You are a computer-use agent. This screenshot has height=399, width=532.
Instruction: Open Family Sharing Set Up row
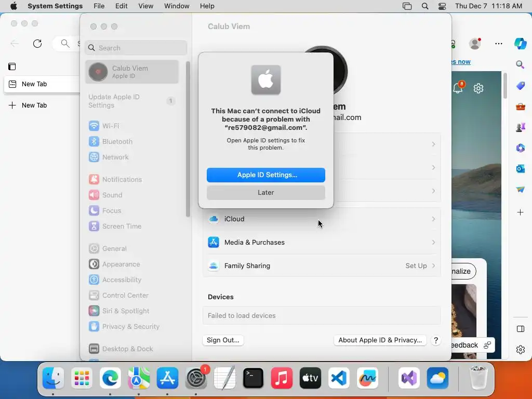[322, 265]
